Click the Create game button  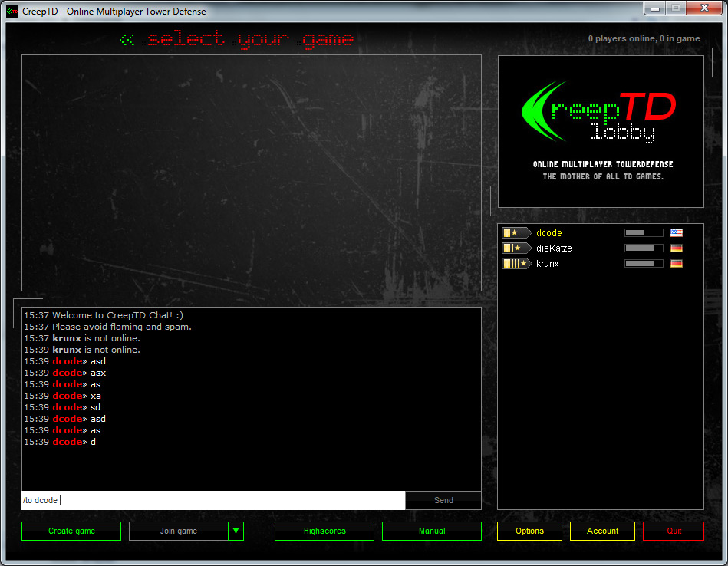[x=71, y=531]
